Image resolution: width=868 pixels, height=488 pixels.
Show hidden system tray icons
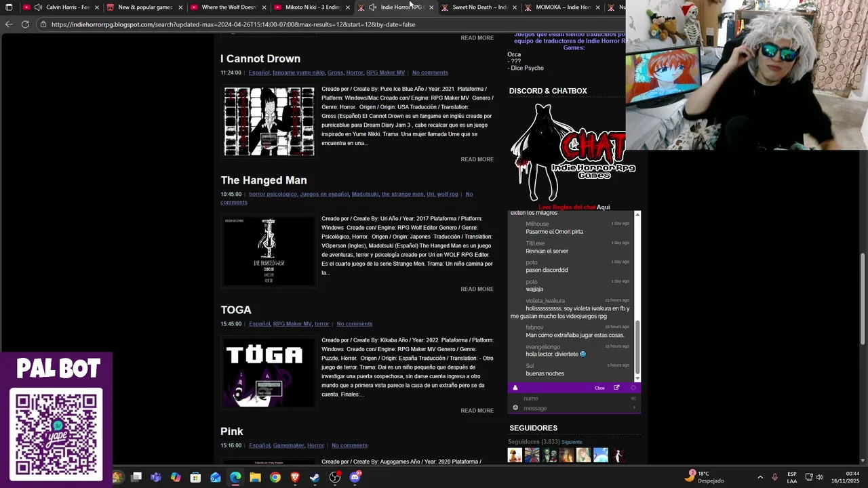coord(760,477)
